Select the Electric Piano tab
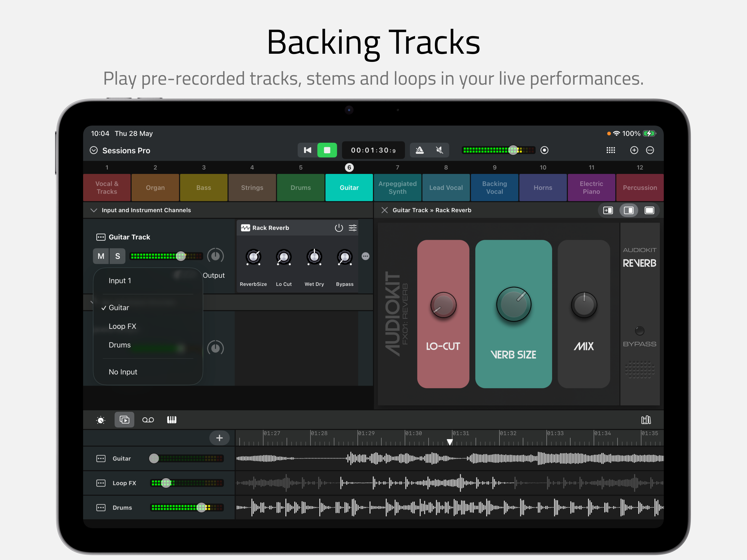The width and height of the screenshot is (747, 560). [x=591, y=188]
